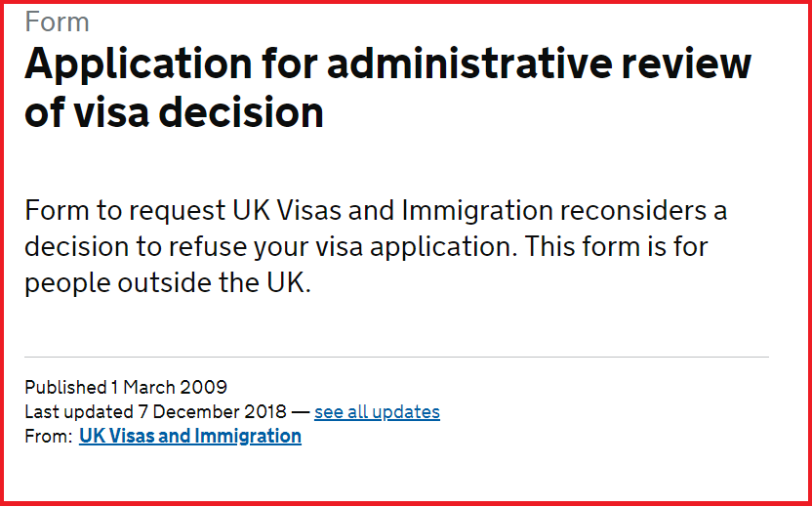Click 'administrative review' in the page title

click(499, 64)
